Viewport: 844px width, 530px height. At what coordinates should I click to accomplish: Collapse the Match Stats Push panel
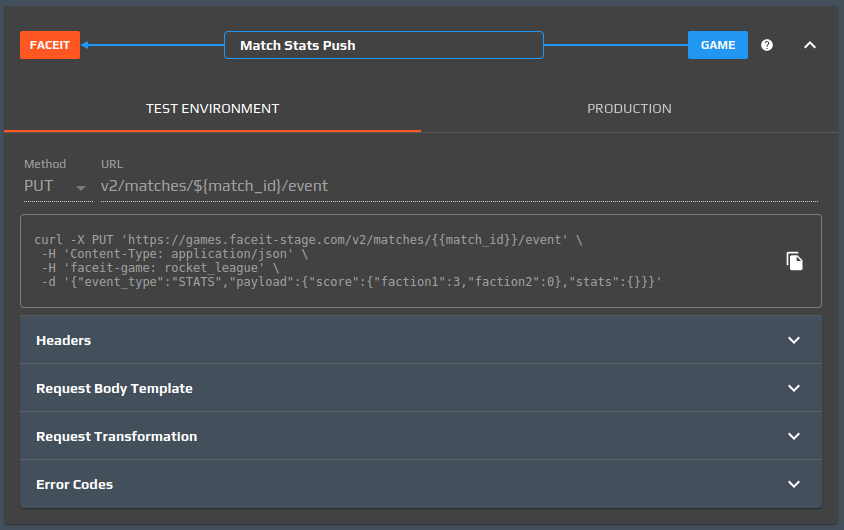(x=810, y=45)
